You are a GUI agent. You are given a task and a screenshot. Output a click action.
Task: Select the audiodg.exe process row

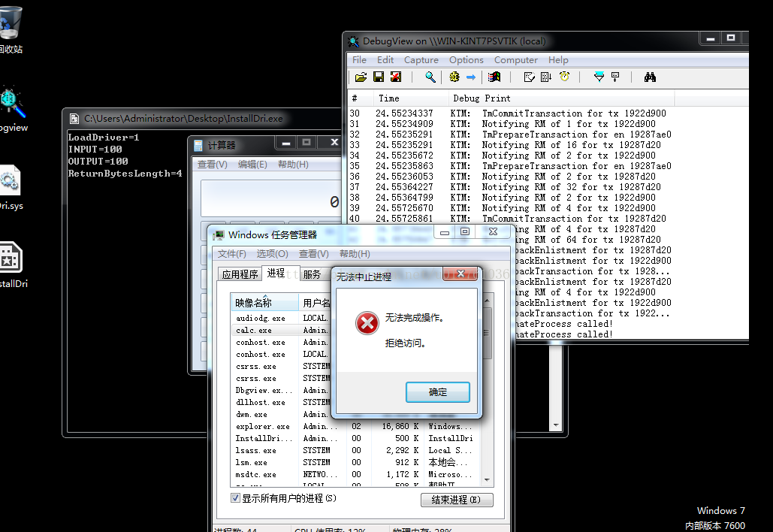click(x=282, y=318)
